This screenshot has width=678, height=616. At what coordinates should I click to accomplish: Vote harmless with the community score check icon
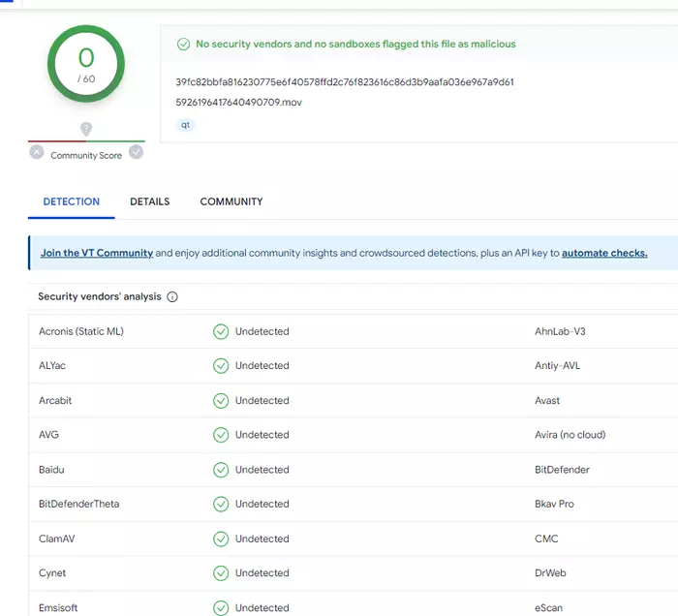tap(136, 152)
